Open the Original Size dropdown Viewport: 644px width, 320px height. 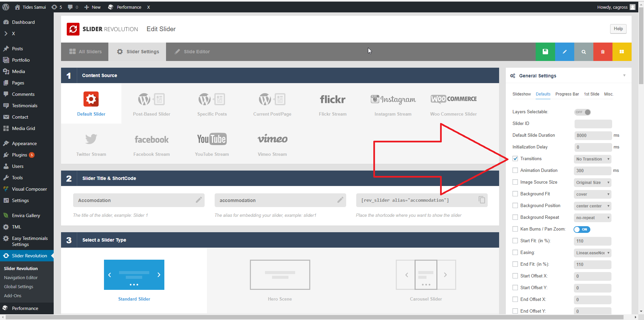click(593, 182)
